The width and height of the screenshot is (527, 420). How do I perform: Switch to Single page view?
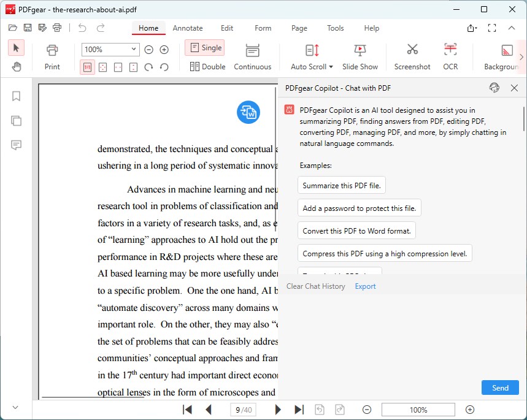click(x=205, y=48)
